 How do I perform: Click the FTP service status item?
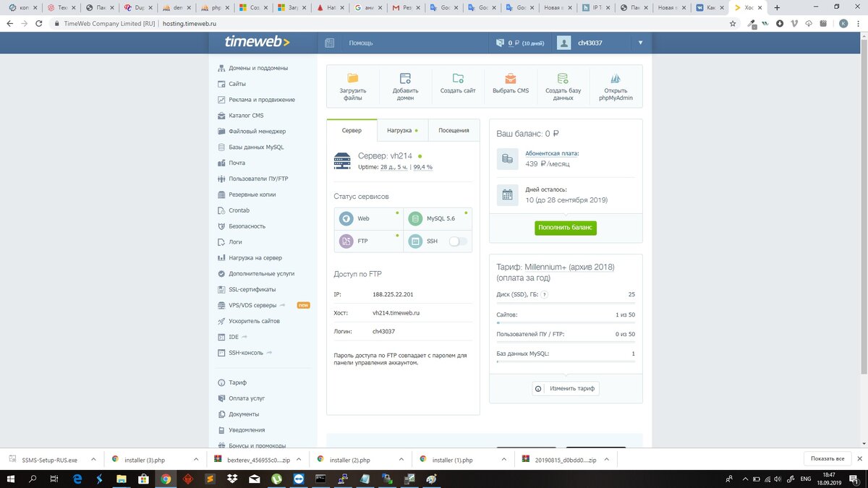[x=368, y=241]
